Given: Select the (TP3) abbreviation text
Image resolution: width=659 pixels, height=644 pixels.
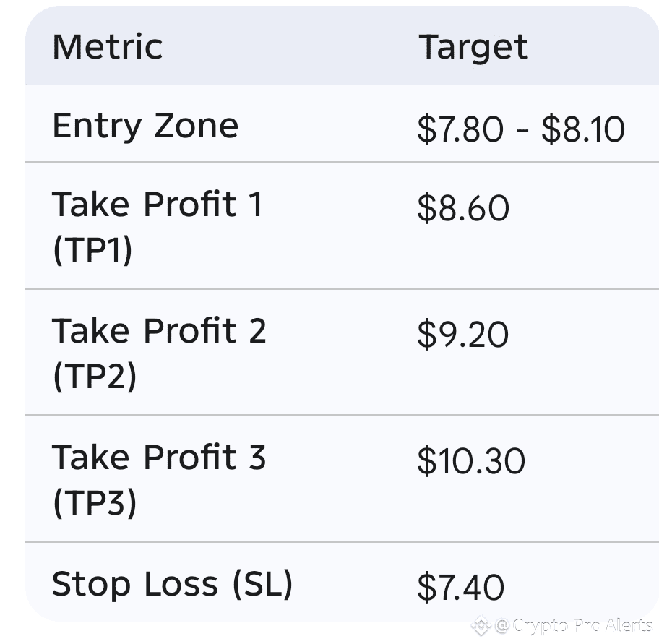Looking at the screenshot, I should pyautogui.click(x=94, y=503).
